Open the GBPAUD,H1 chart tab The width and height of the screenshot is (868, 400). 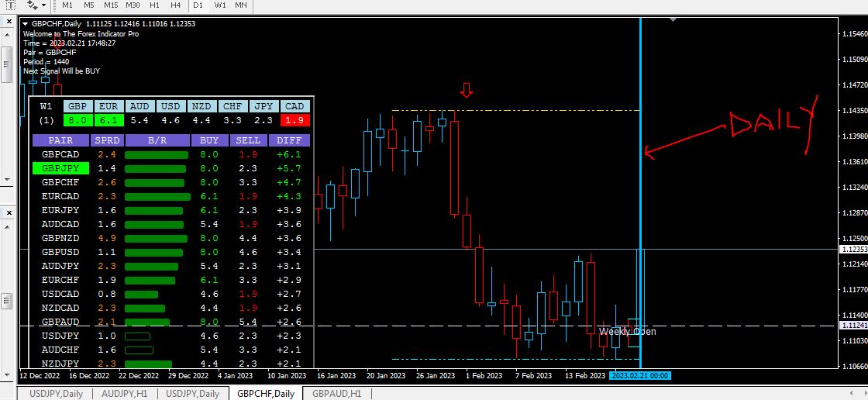(336, 393)
